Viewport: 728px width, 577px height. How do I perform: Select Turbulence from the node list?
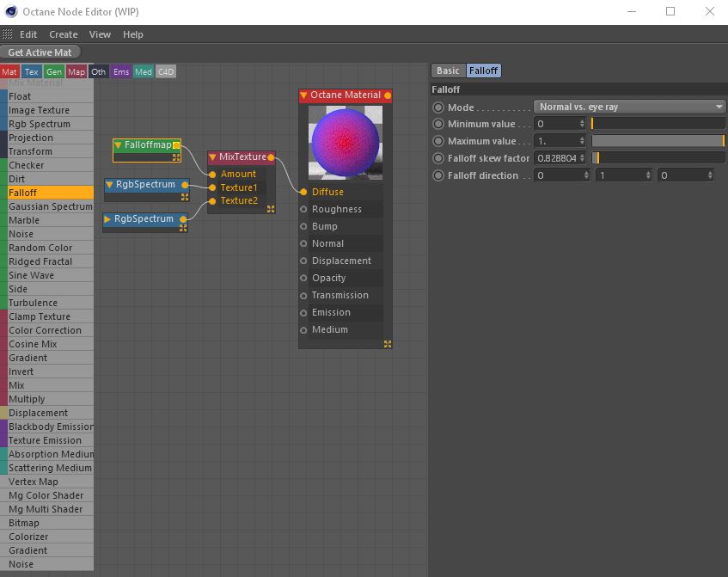point(33,303)
